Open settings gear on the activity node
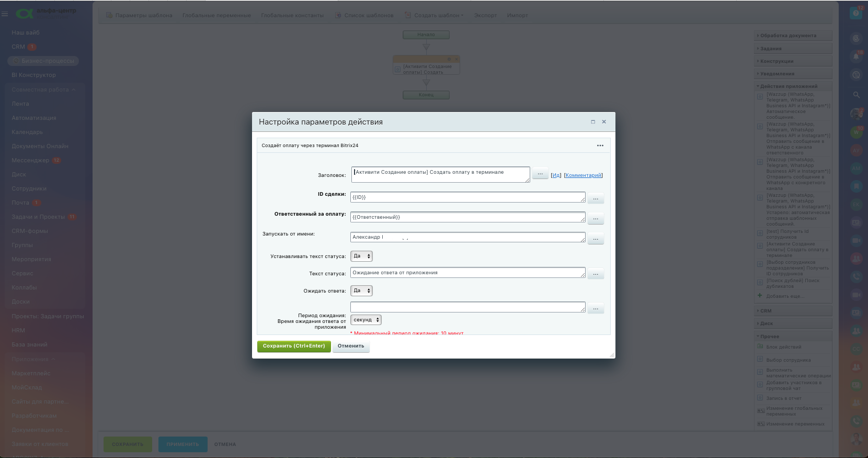The width and height of the screenshot is (868, 458). coord(449,59)
